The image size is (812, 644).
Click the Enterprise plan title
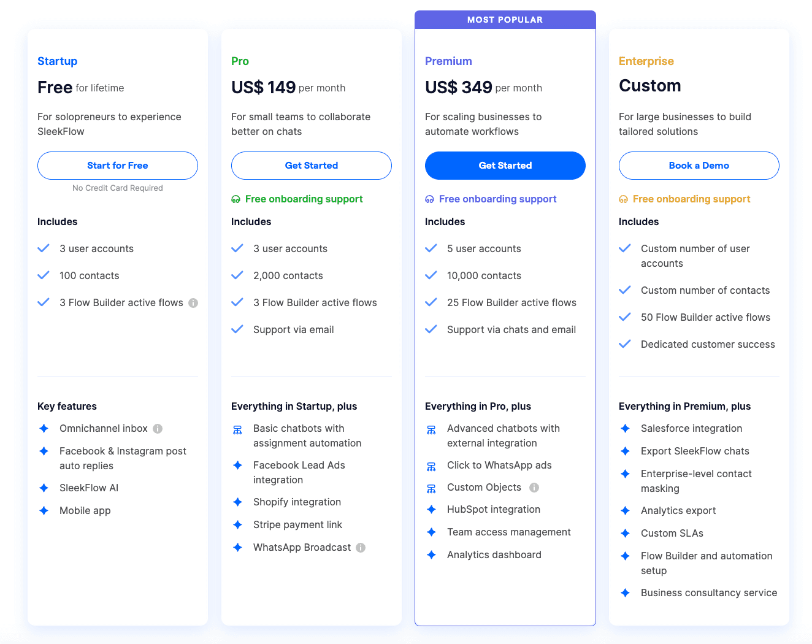point(646,61)
